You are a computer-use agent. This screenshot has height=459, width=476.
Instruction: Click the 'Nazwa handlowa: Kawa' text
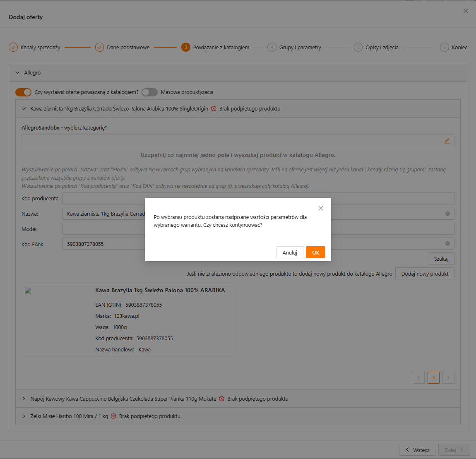pyautogui.click(x=123, y=349)
